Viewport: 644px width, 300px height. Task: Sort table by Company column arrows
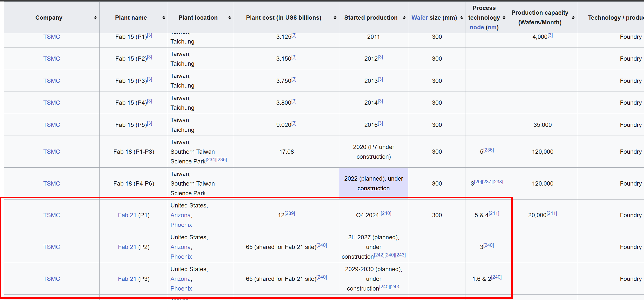point(95,18)
